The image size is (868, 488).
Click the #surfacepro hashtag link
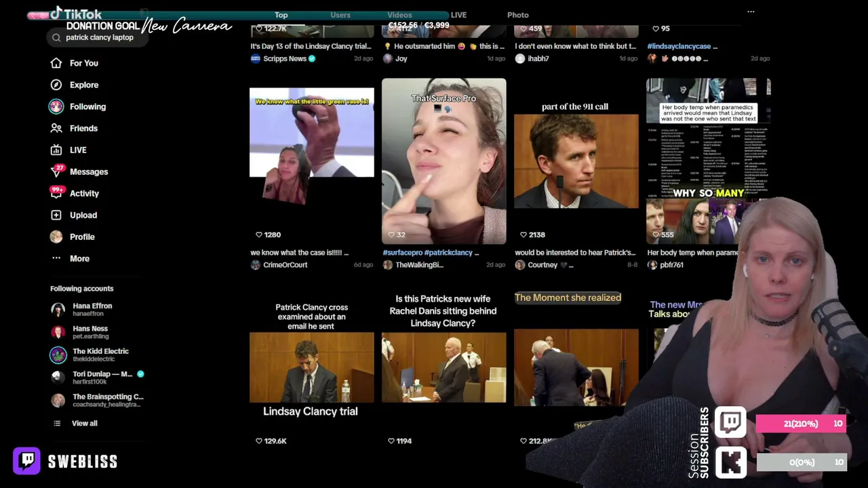click(x=403, y=253)
